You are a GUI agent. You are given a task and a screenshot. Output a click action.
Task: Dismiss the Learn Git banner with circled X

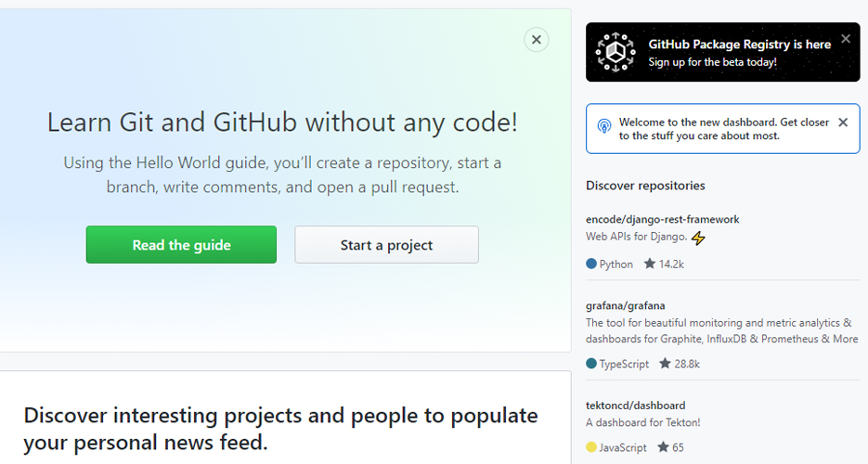[x=536, y=39]
